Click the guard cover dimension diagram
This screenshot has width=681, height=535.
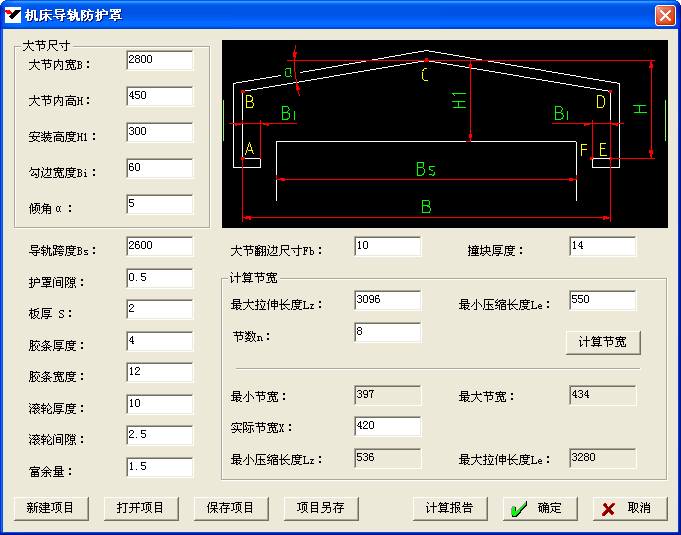[x=444, y=133]
